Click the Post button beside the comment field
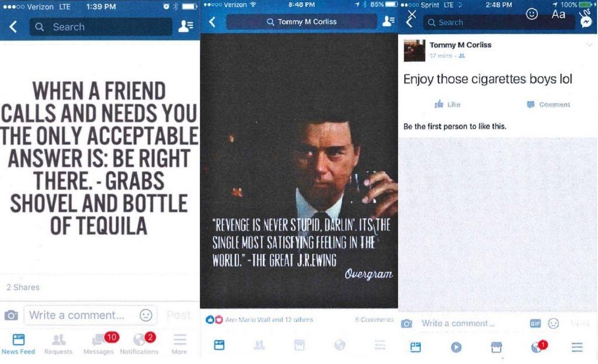 pyautogui.click(x=179, y=315)
